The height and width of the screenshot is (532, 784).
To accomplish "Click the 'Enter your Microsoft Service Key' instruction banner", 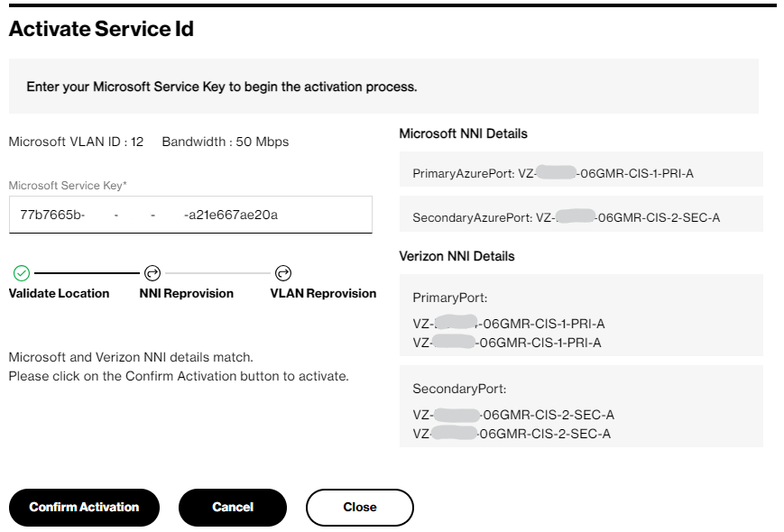I will click(x=383, y=87).
